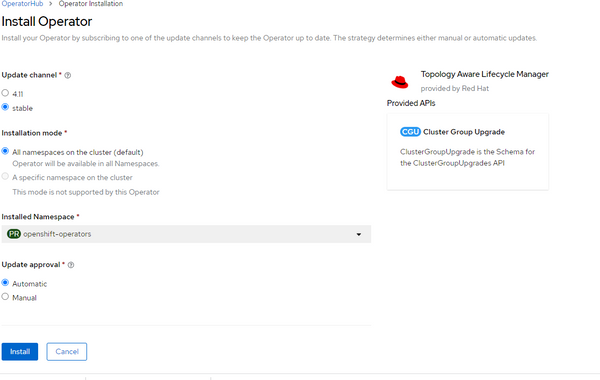Image resolution: width=600 pixels, height=380 pixels.
Task: Set update approval to Automatic
Action: (x=5, y=283)
